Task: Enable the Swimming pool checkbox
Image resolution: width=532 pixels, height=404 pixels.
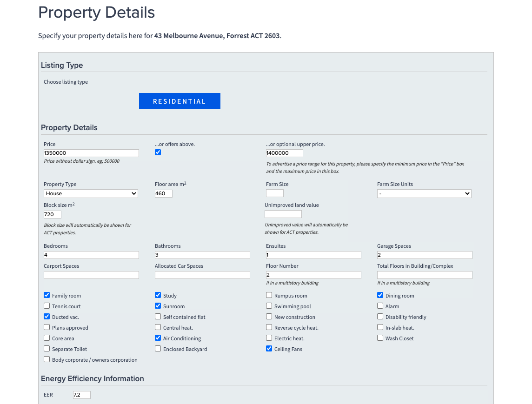Action: 269,306
